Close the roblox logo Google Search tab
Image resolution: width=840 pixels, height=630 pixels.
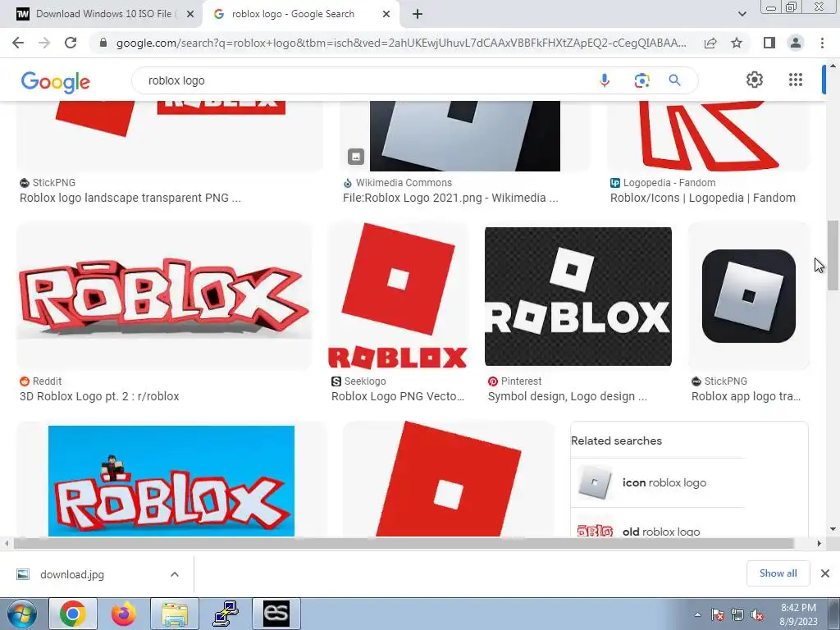tap(386, 15)
